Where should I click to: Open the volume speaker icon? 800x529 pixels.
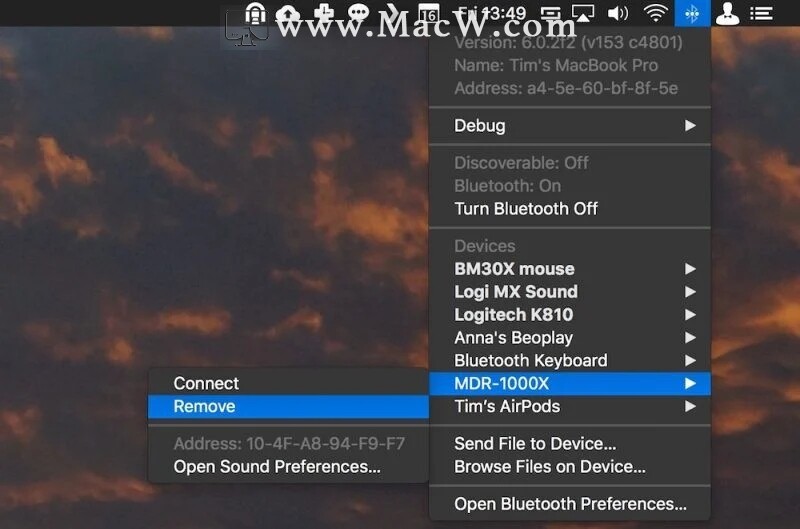pyautogui.click(x=618, y=13)
